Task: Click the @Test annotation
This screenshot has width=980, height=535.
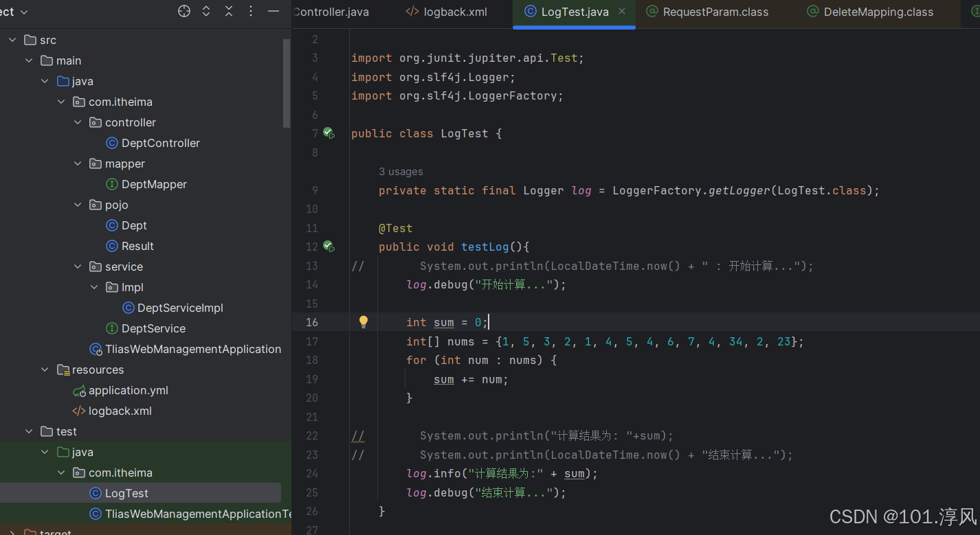Action: click(x=395, y=228)
